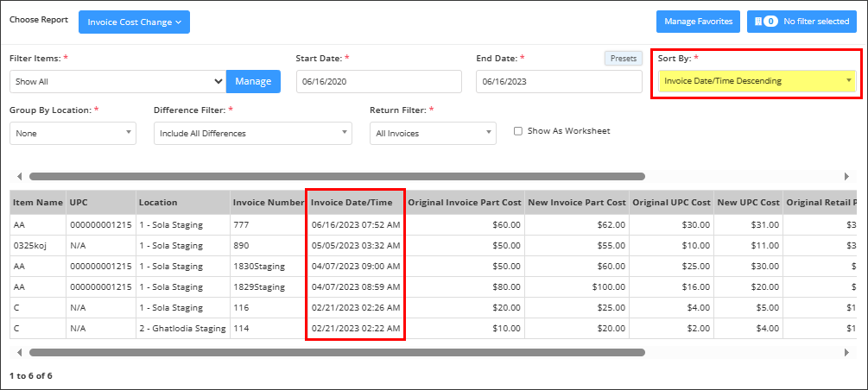Select invoice number 114 cell
This screenshot has height=390, width=868.
tap(268, 328)
